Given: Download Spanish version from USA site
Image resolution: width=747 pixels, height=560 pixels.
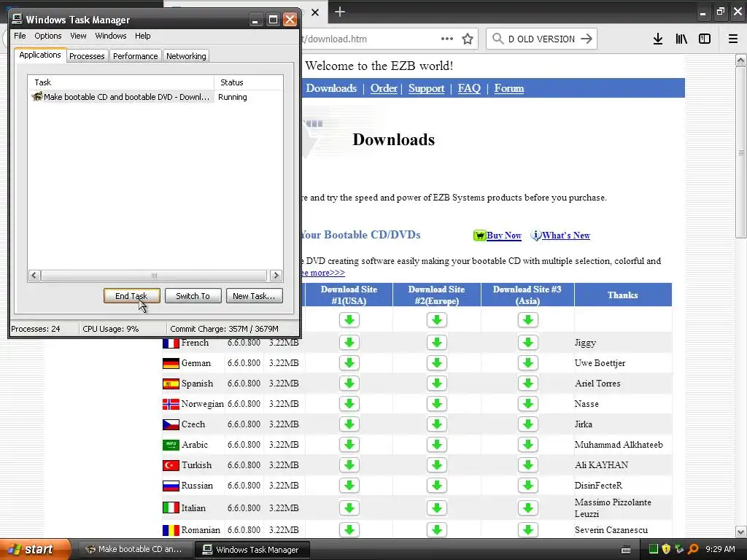Looking at the screenshot, I should pyautogui.click(x=349, y=384).
